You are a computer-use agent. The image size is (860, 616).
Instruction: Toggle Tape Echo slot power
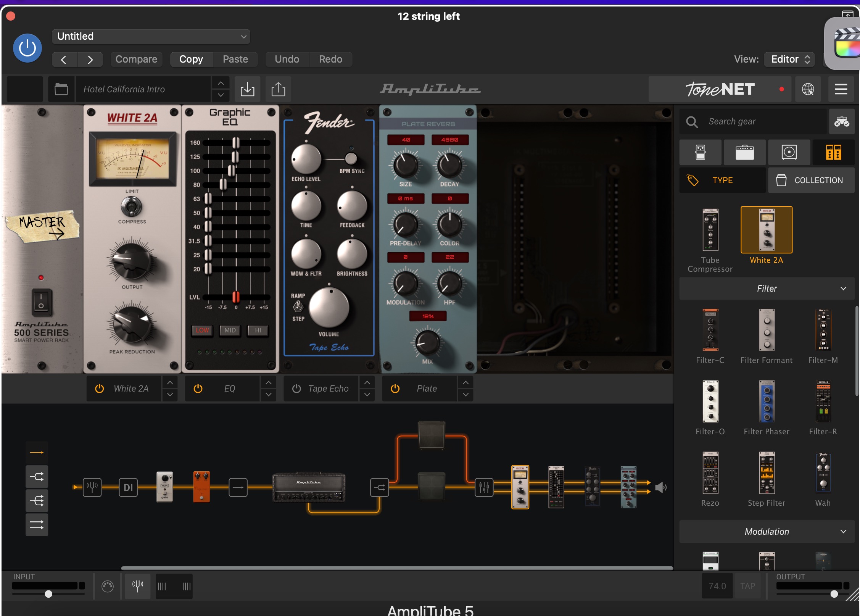tap(296, 389)
